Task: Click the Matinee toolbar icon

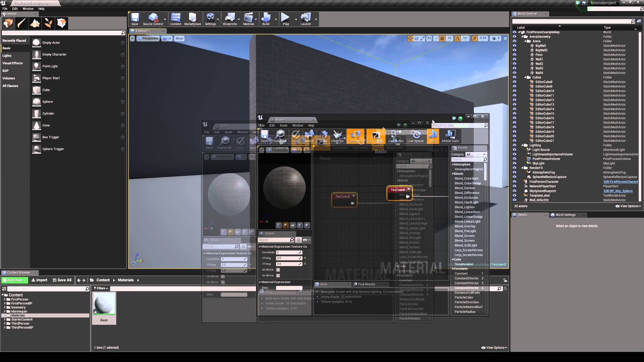Action: tap(249, 19)
